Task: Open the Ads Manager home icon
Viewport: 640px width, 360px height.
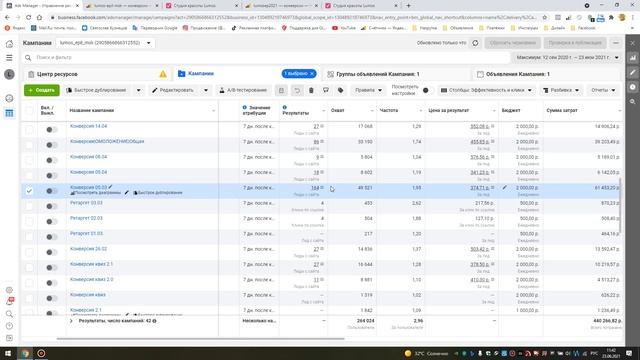Action: [9, 44]
